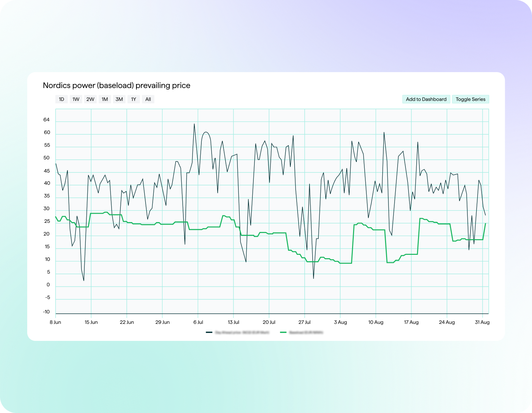This screenshot has height=413, width=532.
Task: Show the 1Y time range
Action: point(134,99)
